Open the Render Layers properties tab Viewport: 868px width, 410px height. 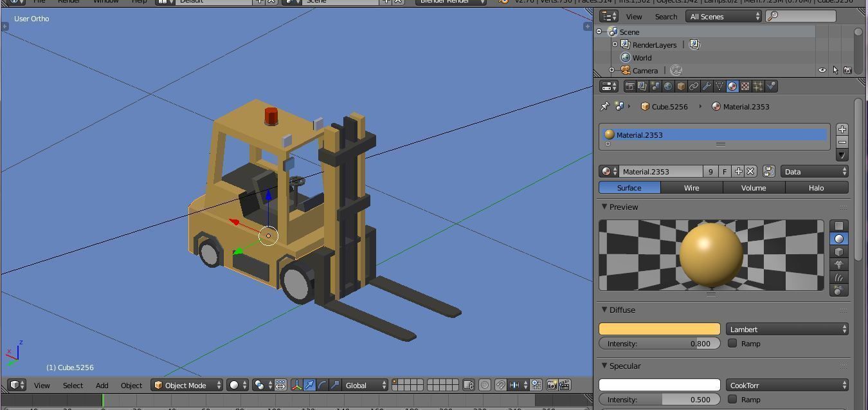[x=642, y=86]
